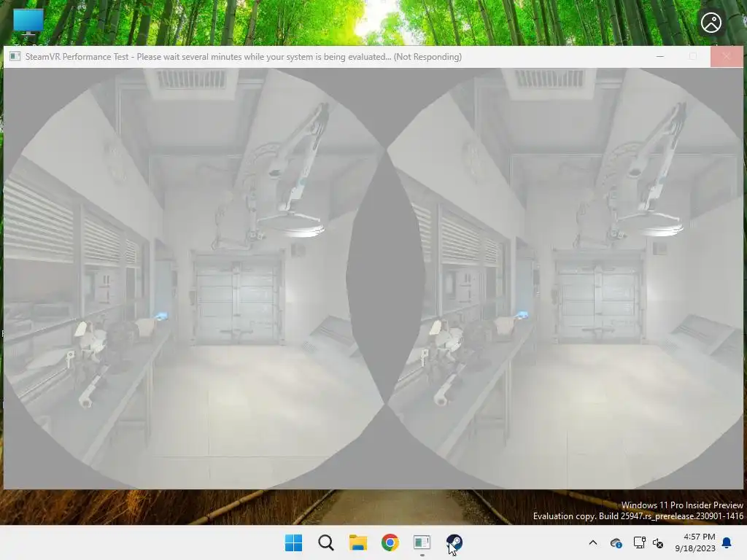The height and width of the screenshot is (560, 747).
Task: Close the not responding SteamVR window
Action: (x=727, y=57)
